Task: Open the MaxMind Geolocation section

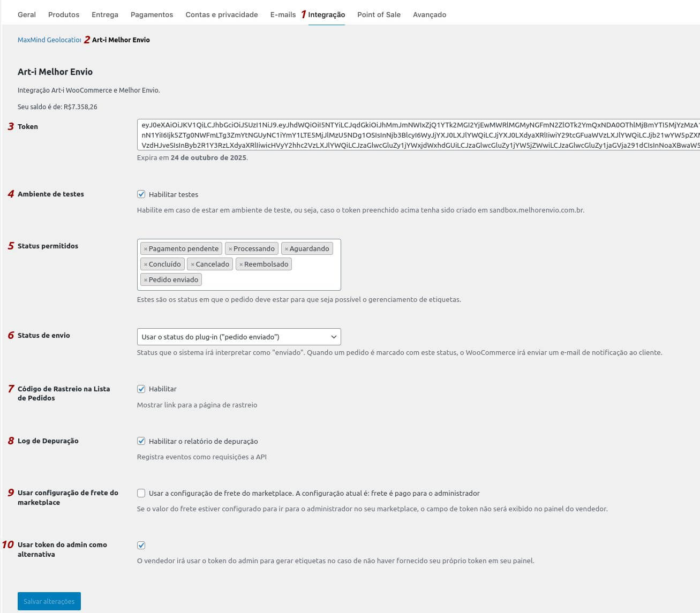Action: pos(47,40)
